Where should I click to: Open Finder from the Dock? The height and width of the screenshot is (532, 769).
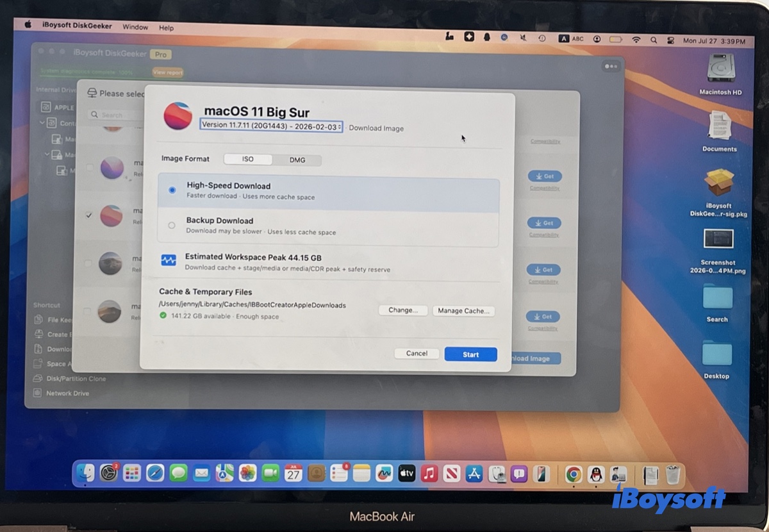click(x=85, y=473)
